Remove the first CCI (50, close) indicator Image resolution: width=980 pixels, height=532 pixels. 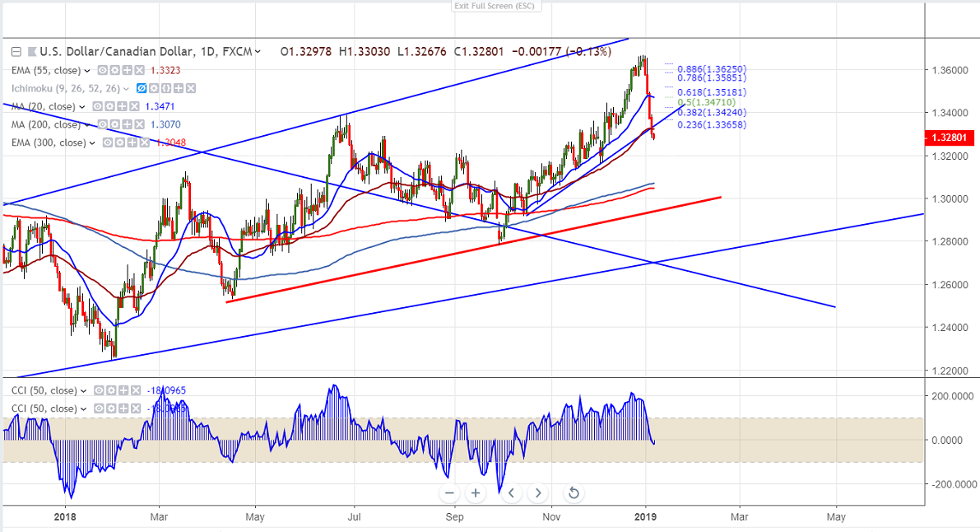[x=135, y=390]
